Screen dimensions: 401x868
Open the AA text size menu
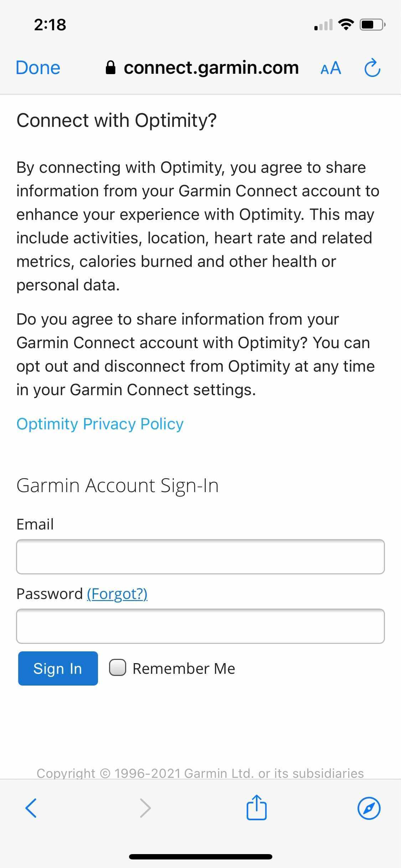tap(331, 68)
